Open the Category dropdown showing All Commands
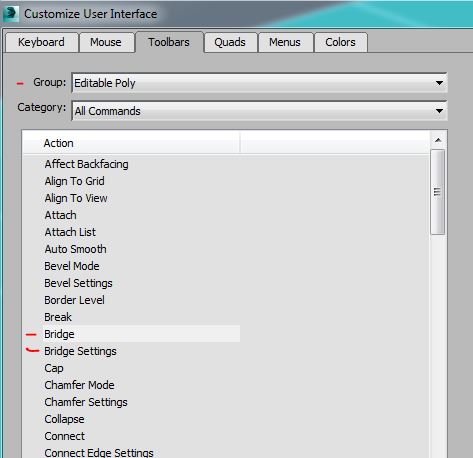This screenshot has width=473, height=458. 259,111
